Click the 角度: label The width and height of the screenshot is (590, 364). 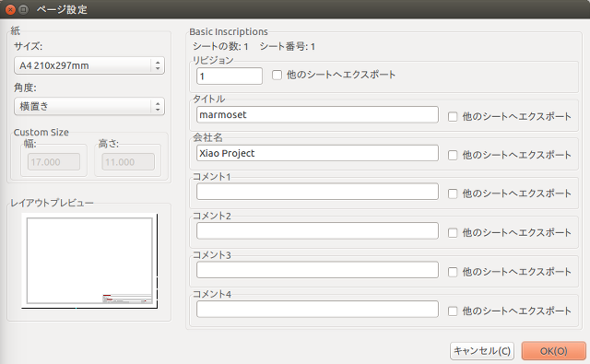pos(25,88)
